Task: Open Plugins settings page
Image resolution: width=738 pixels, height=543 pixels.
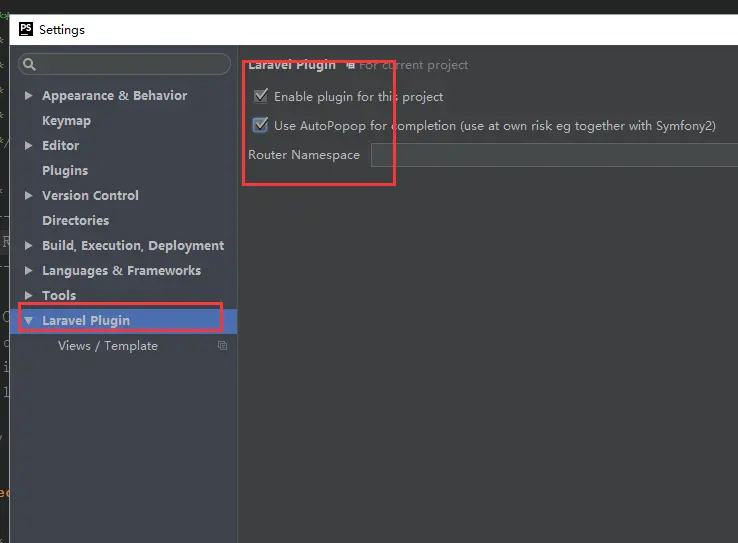Action: 65,170
